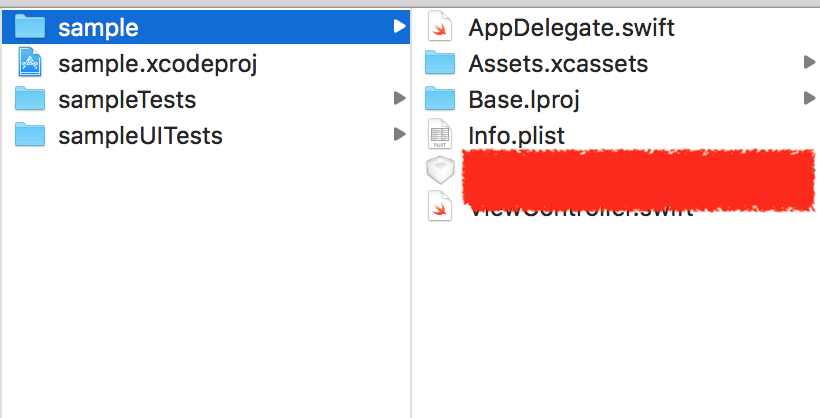Expand the sample folder disclosure arrow
The width and height of the screenshot is (820, 418).
click(x=399, y=27)
